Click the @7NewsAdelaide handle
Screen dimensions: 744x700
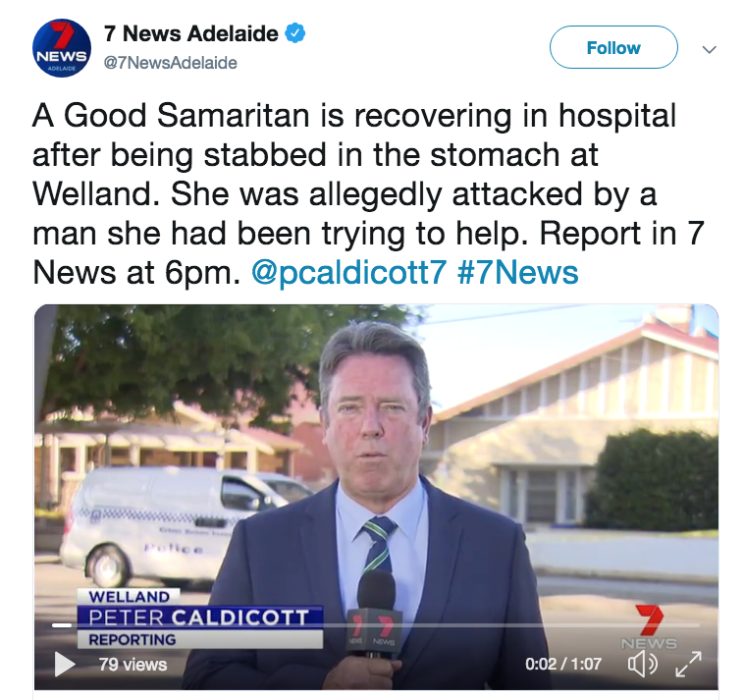[x=171, y=63]
